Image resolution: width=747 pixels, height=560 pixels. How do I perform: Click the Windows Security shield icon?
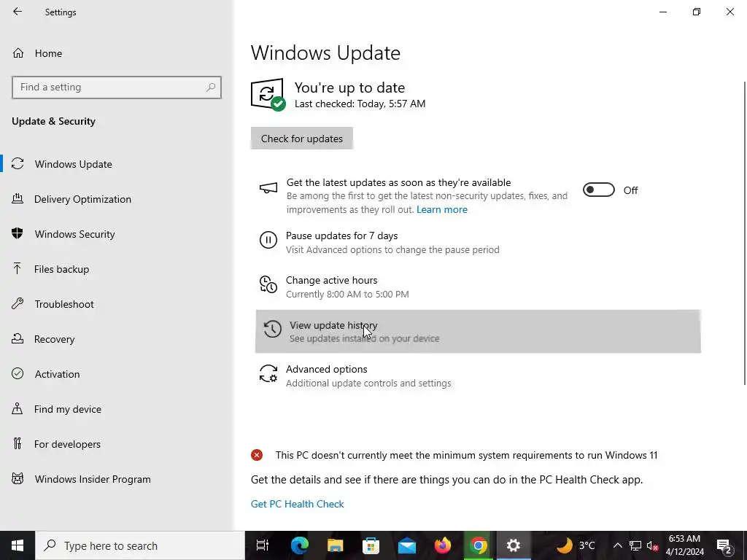pyautogui.click(x=18, y=233)
